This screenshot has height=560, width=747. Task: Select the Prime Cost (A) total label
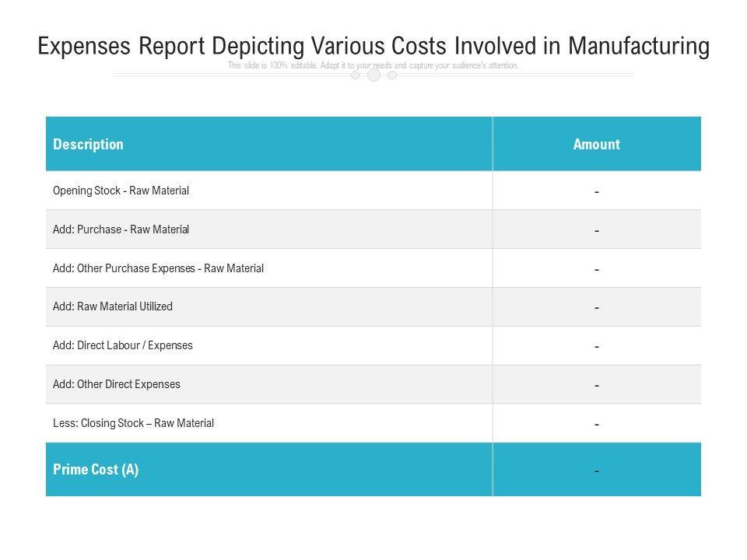(x=96, y=470)
